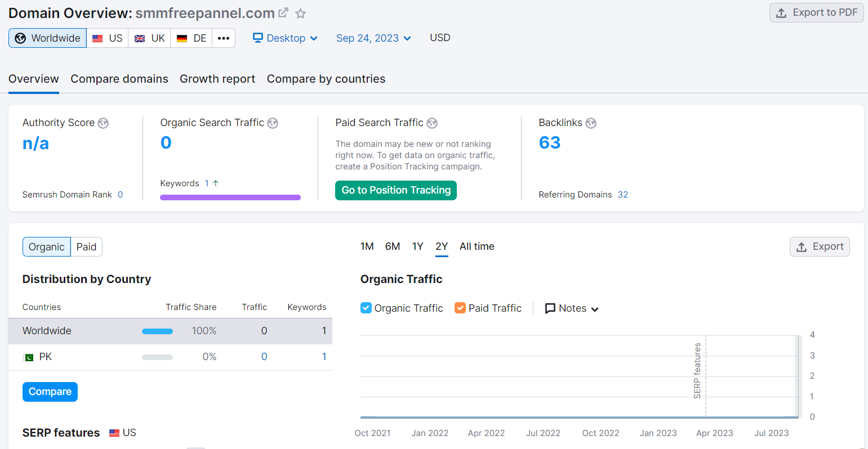Open more country databases with the ellipsis
868x449 pixels.
224,38
